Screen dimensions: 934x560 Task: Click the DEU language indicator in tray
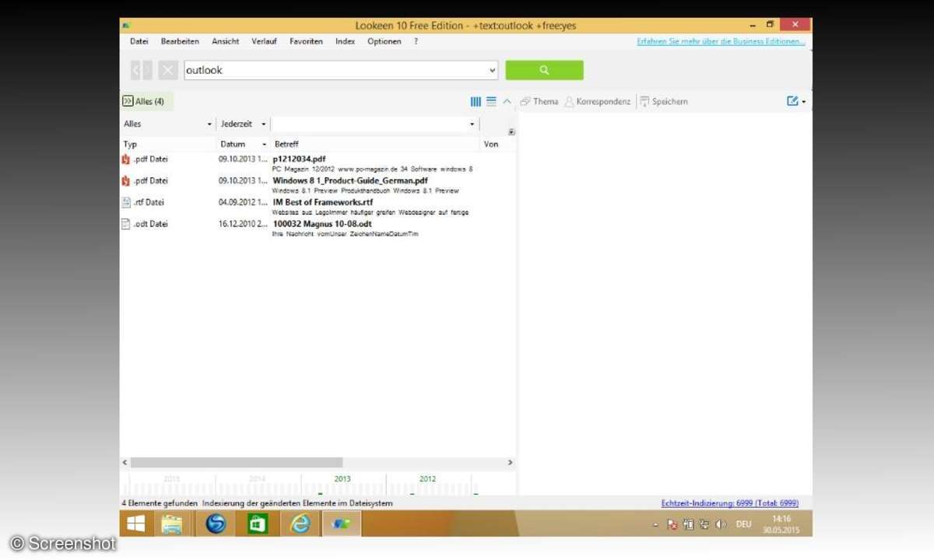[744, 524]
